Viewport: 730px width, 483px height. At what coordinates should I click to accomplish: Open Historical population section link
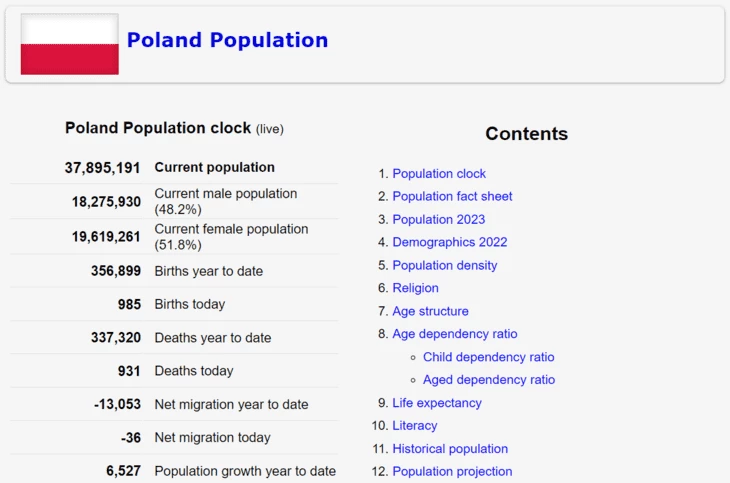tap(450, 449)
